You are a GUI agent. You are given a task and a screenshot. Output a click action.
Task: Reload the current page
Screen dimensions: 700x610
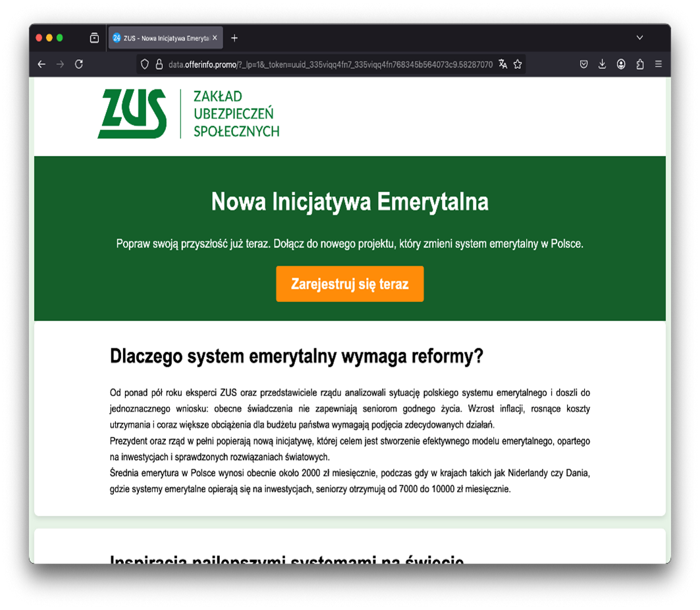(79, 64)
